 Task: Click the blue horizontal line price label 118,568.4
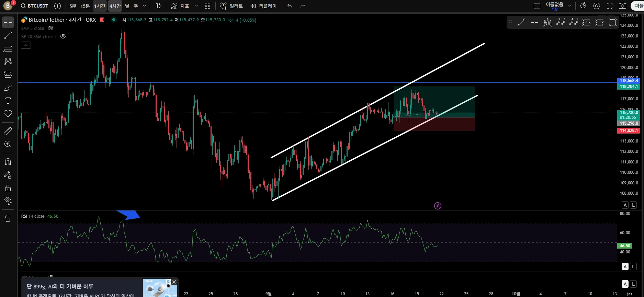click(x=629, y=81)
